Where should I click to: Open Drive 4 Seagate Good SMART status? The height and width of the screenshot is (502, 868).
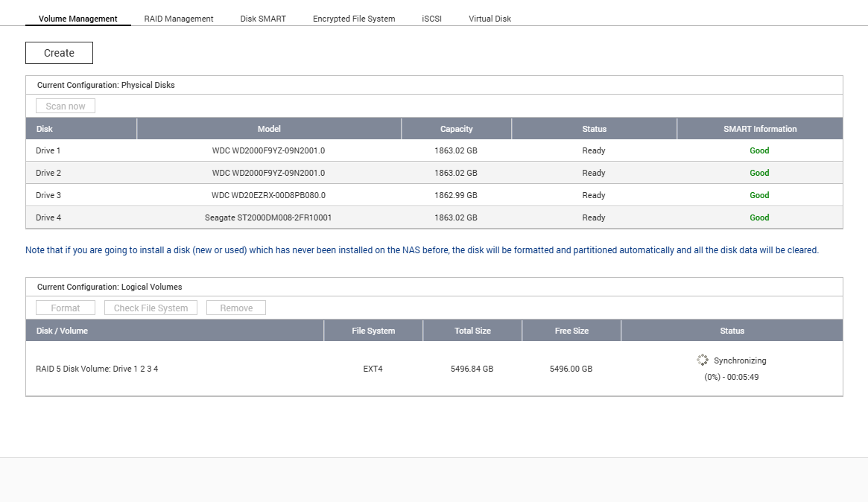[x=759, y=217]
